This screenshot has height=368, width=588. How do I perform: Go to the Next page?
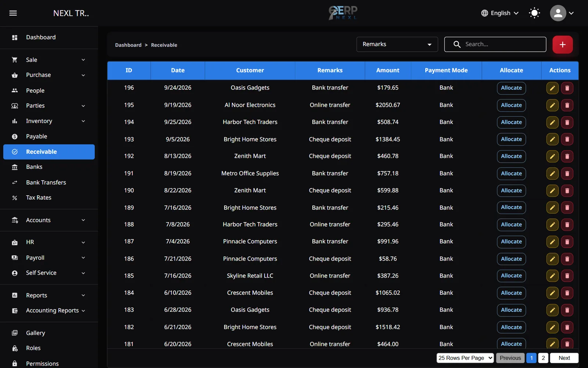click(564, 358)
